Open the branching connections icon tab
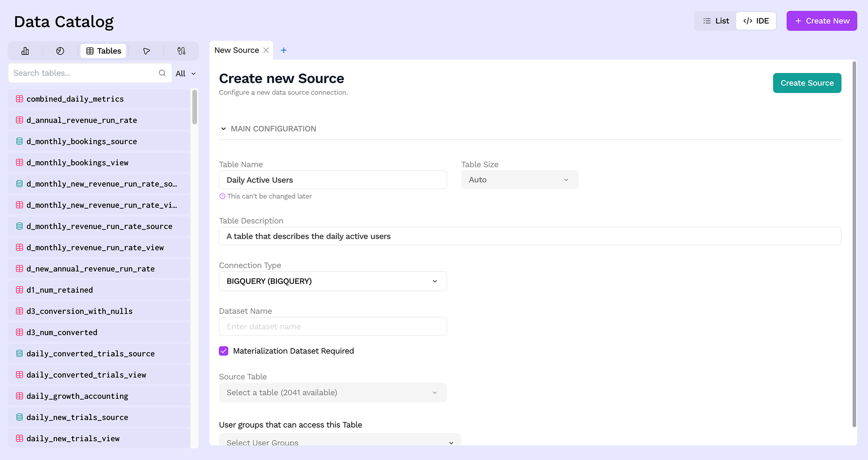This screenshot has height=460, width=868. (x=181, y=51)
